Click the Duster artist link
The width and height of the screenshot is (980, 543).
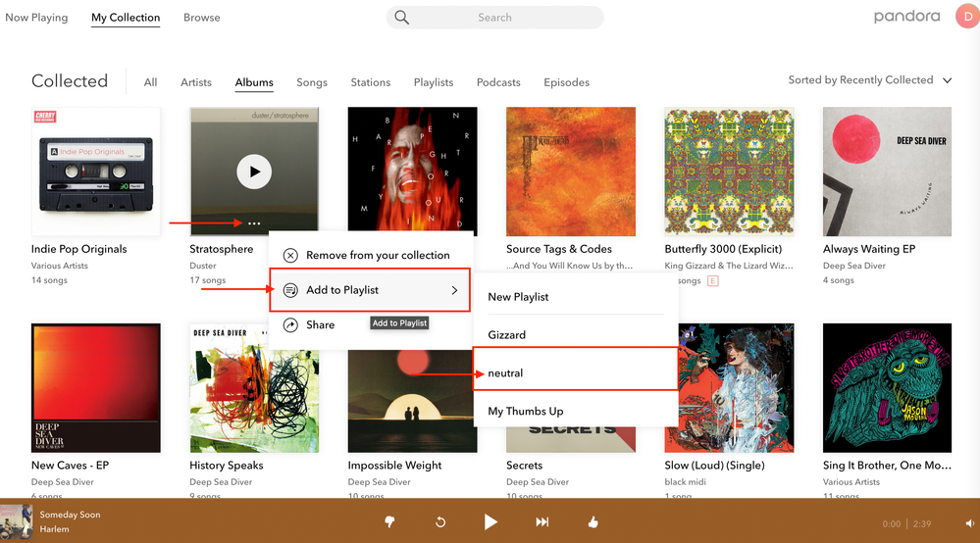pyautogui.click(x=203, y=266)
